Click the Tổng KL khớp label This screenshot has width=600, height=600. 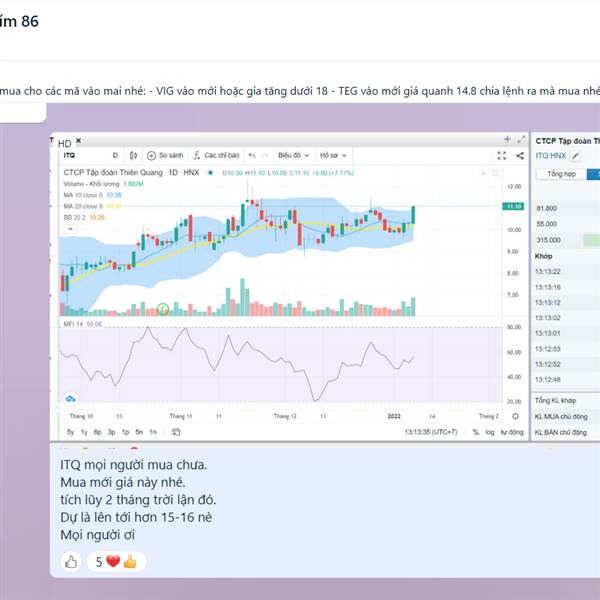(555, 401)
